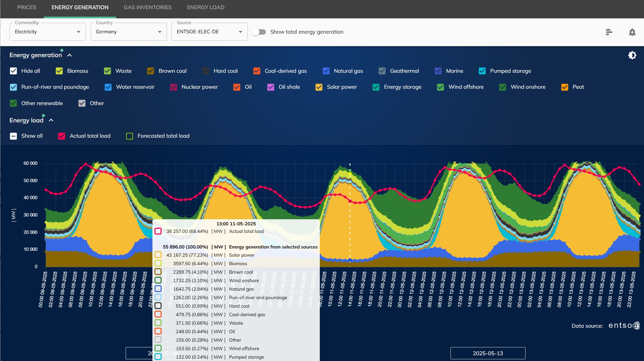Disable the Hide all checkbox
The width and height of the screenshot is (644, 361).
click(14, 71)
